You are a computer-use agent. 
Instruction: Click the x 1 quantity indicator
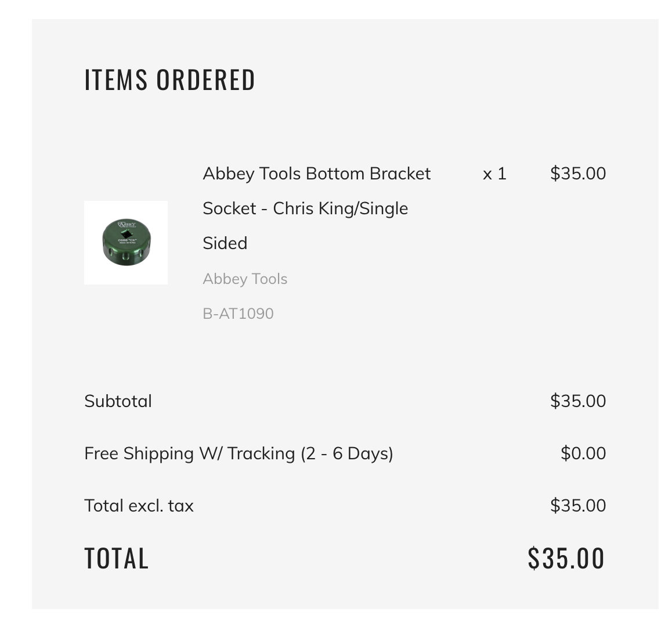pyautogui.click(x=494, y=174)
